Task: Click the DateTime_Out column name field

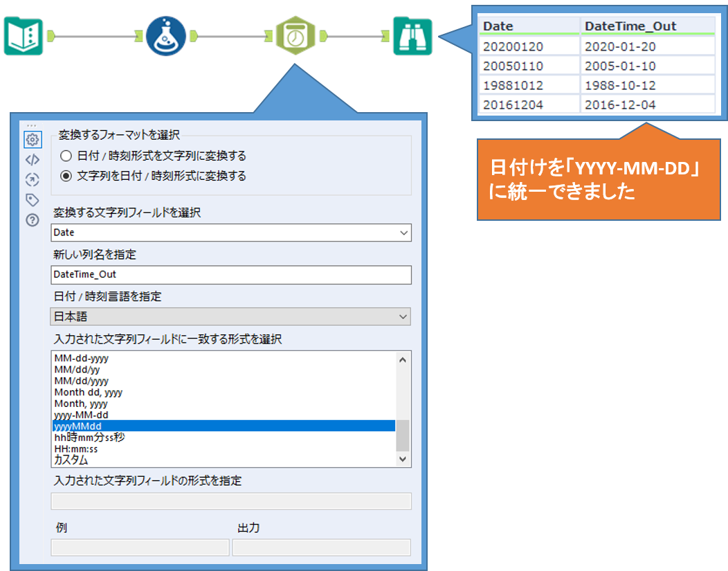Action: (231, 275)
